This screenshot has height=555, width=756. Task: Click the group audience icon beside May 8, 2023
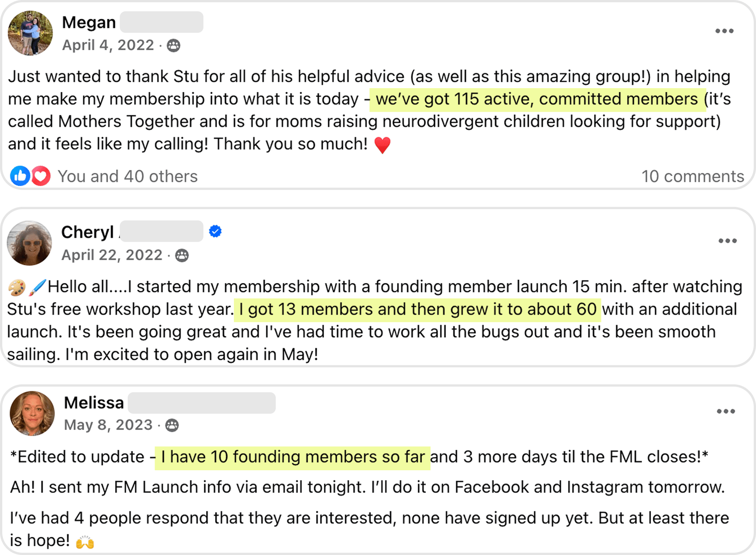tap(172, 425)
